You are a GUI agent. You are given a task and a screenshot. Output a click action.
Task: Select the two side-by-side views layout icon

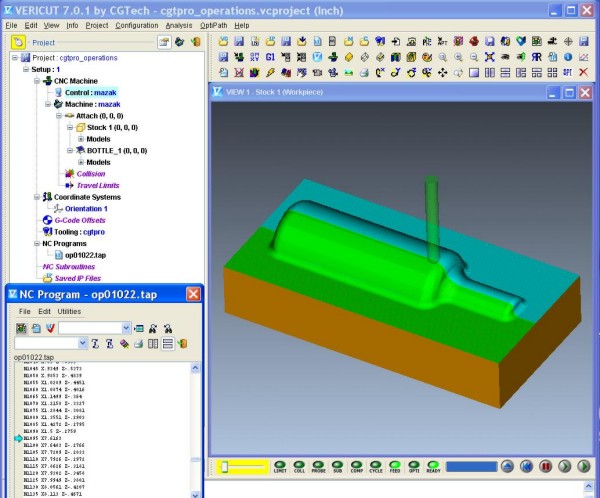coord(489,72)
